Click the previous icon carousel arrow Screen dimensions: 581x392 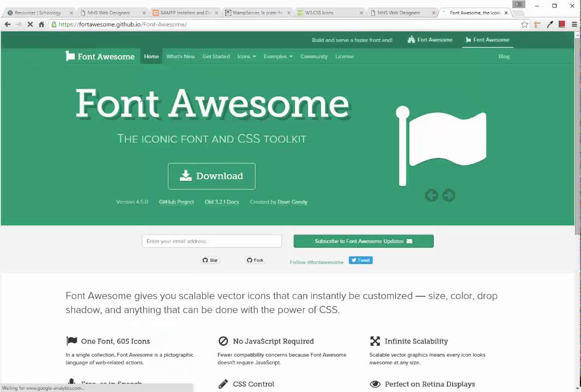click(x=431, y=195)
